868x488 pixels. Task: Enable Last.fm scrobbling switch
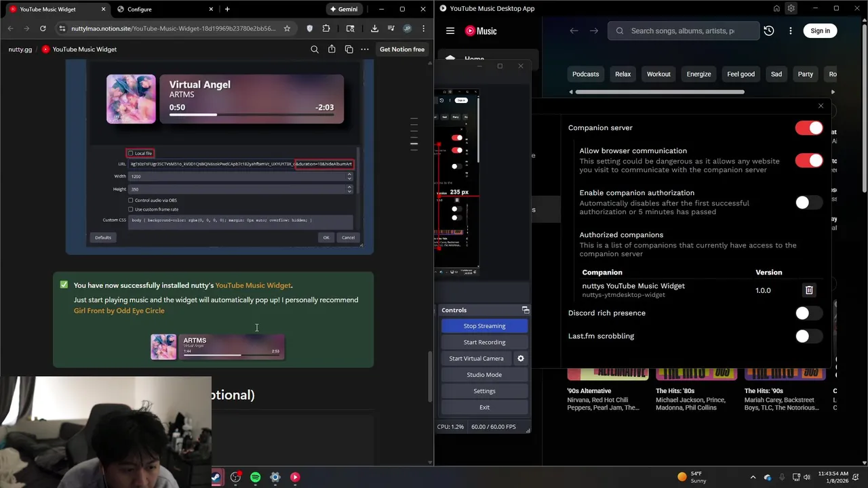click(x=809, y=336)
